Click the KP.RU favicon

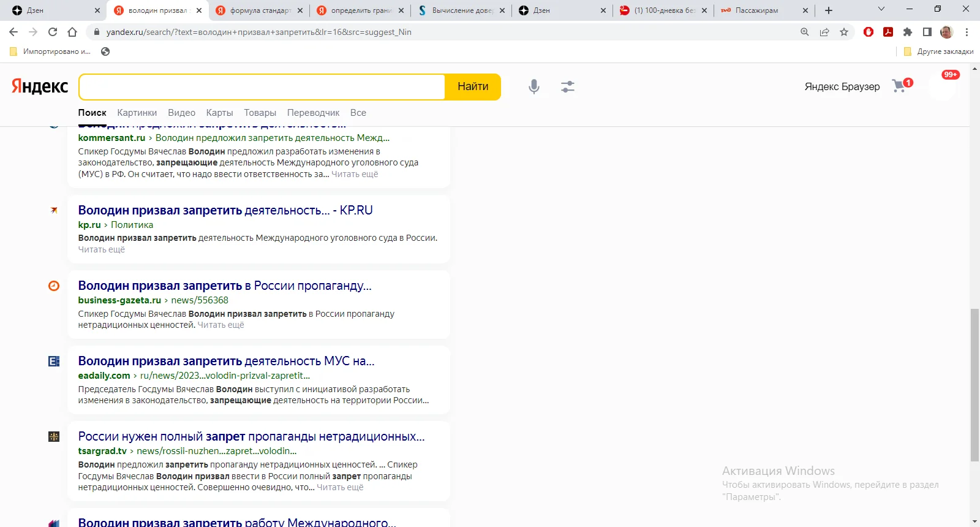pos(54,210)
